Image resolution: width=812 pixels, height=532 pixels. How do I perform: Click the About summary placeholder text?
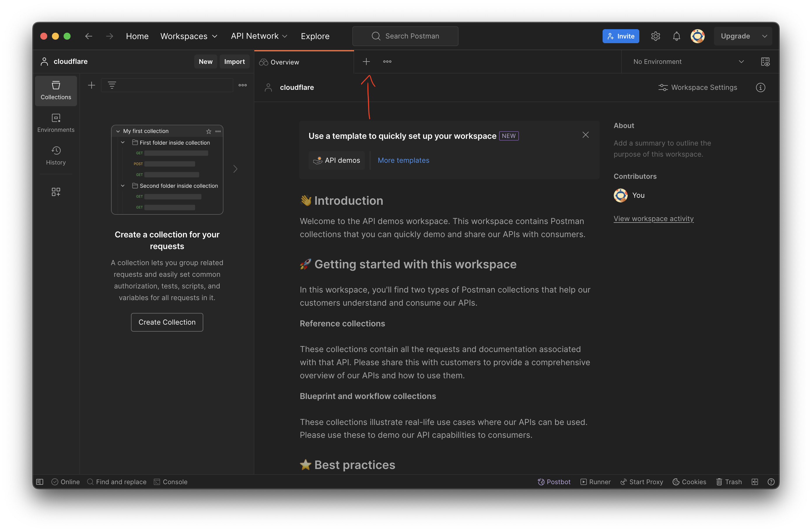[662, 149]
